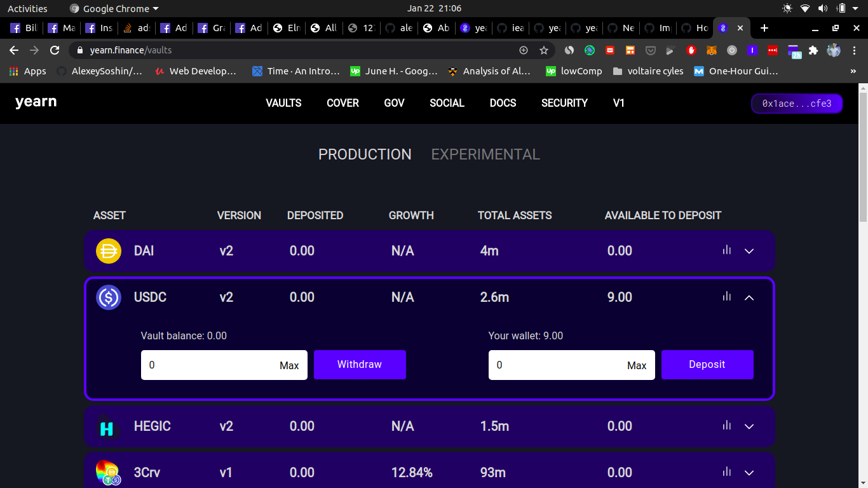Click the USDC token logo
Viewport: 868px width, 488px height.
(x=109, y=297)
